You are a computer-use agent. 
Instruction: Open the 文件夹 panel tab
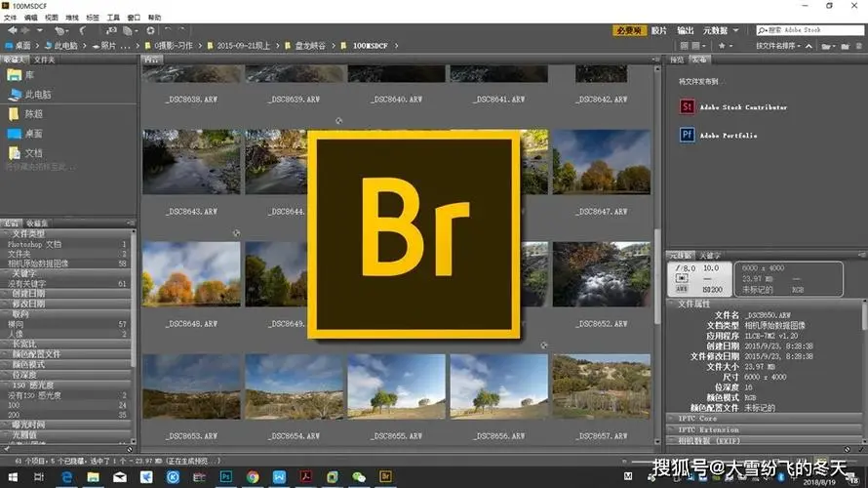[44, 60]
